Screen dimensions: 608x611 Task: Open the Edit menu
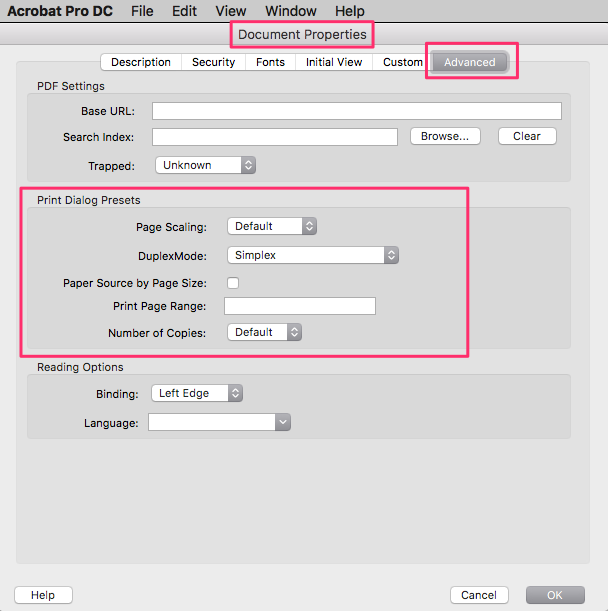click(x=184, y=11)
